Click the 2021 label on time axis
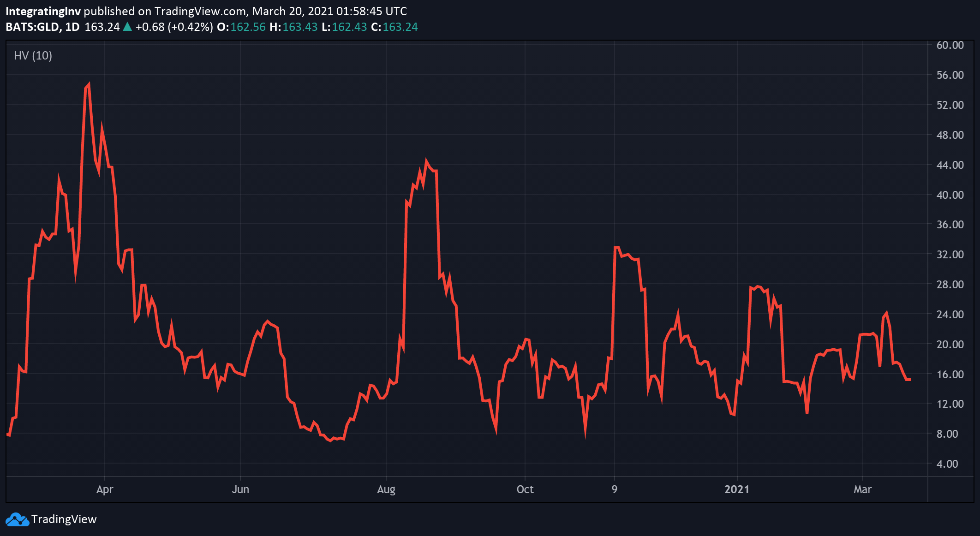The width and height of the screenshot is (980, 536). click(x=737, y=489)
